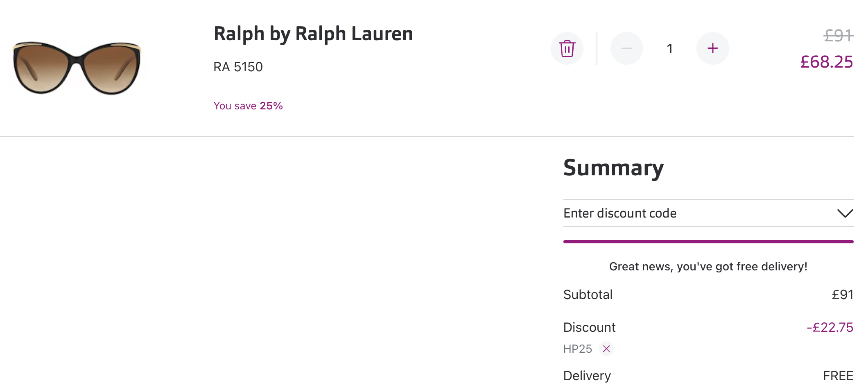Increase quantity with the plus button

(x=713, y=48)
